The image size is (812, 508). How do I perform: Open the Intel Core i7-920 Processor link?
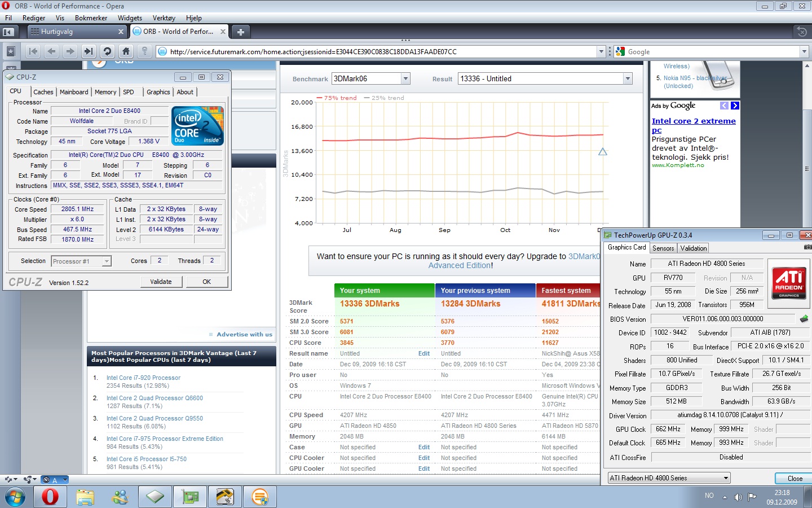[144, 378]
